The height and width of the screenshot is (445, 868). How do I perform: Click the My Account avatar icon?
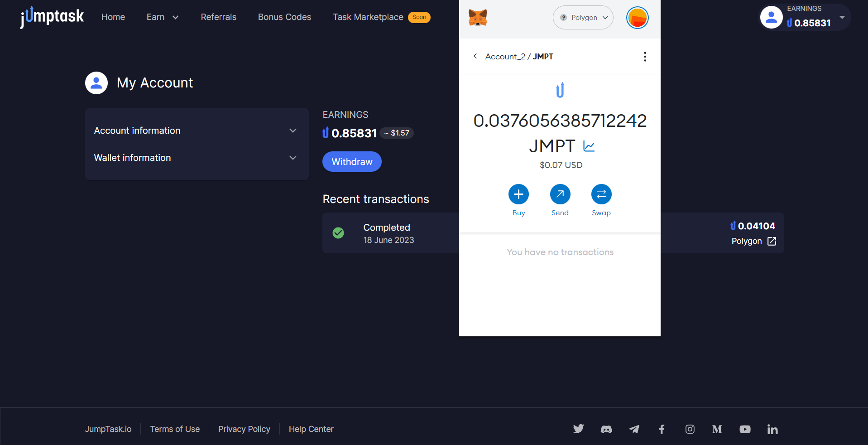tap(96, 83)
